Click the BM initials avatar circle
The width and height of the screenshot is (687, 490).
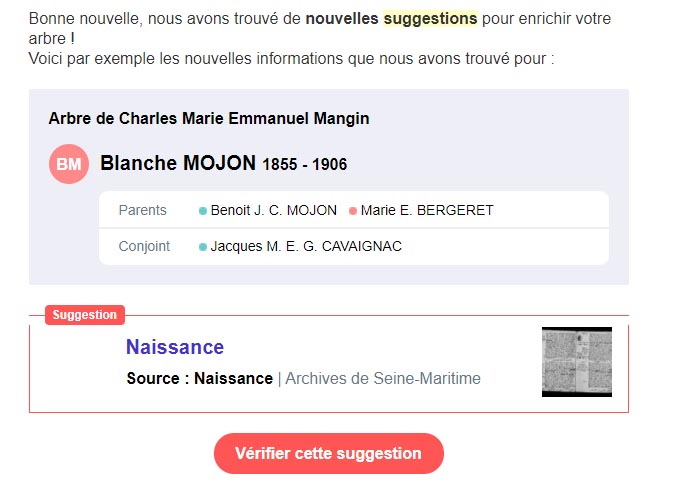click(69, 164)
